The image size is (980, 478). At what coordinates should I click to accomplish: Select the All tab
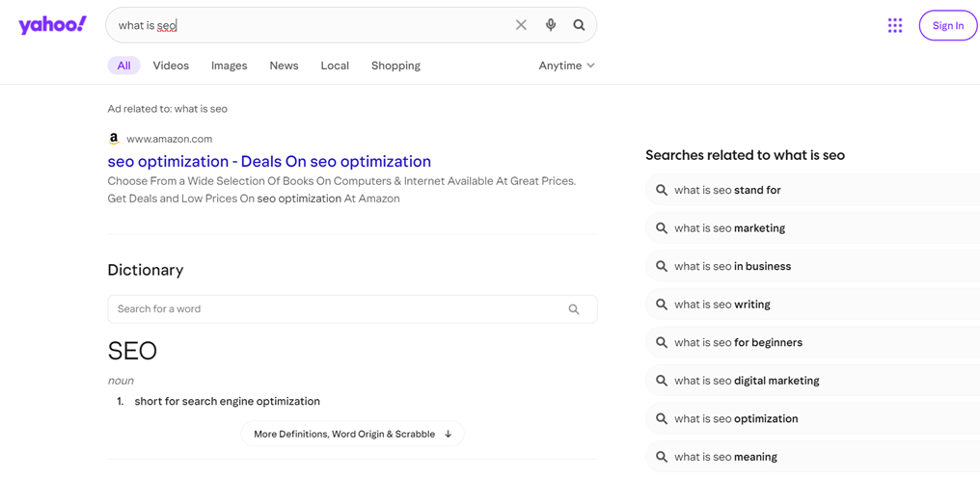click(123, 66)
